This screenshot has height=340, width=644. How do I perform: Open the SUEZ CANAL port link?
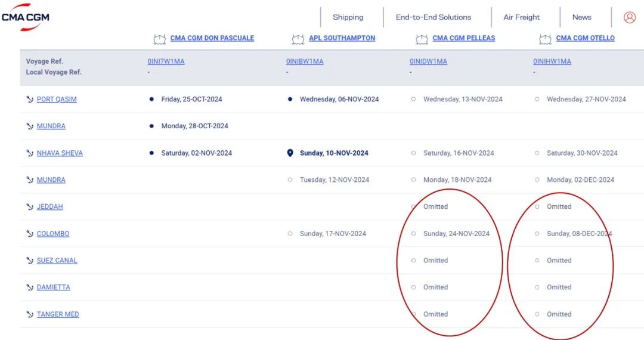coord(57,261)
